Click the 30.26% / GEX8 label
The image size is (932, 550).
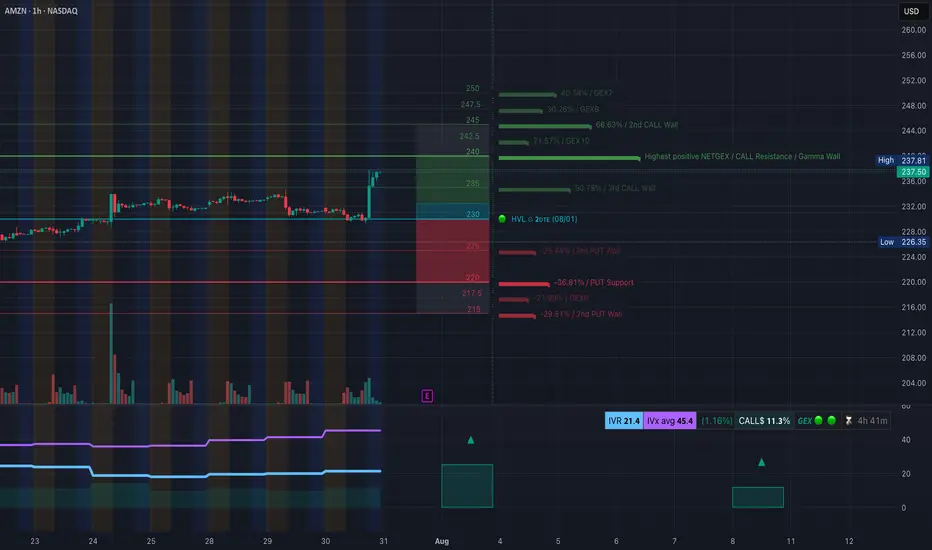[x=573, y=109]
